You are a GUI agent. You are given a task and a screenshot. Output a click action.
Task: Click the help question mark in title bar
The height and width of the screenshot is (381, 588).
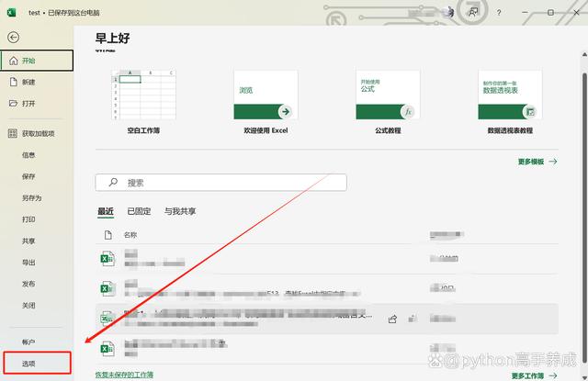(x=499, y=12)
